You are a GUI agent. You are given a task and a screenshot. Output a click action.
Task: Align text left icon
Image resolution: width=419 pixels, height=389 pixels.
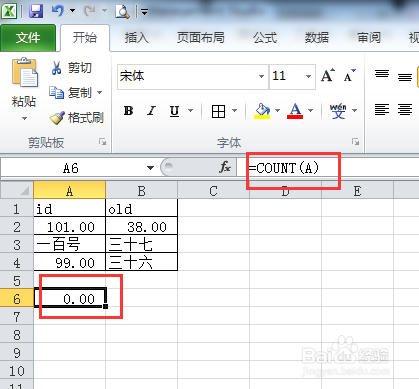(382, 110)
